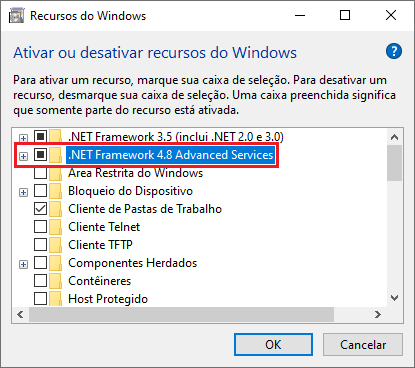Screen dimensions: 415x368
Task: Click the blue help question mark icon
Action: 394,51
